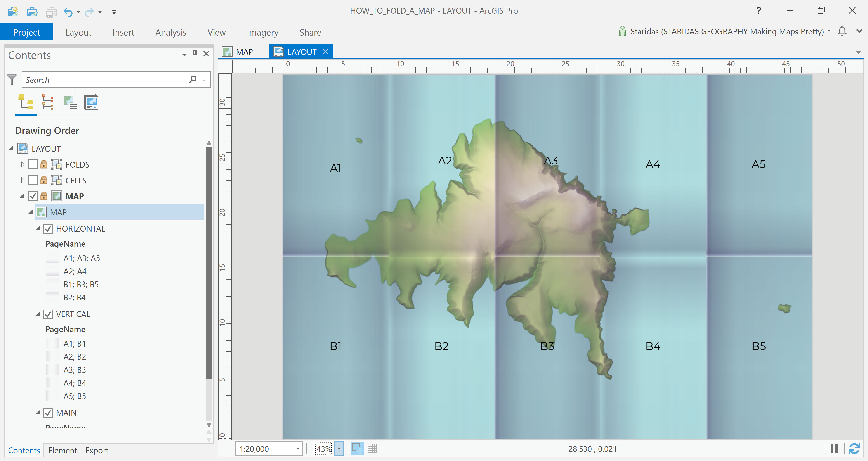Click the Undo arrow icon

pos(68,12)
